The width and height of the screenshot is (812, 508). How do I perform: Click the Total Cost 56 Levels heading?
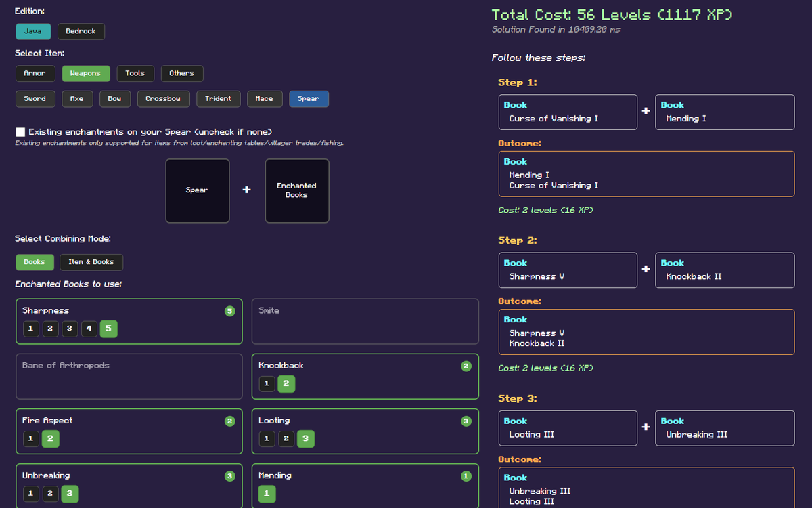612,14
